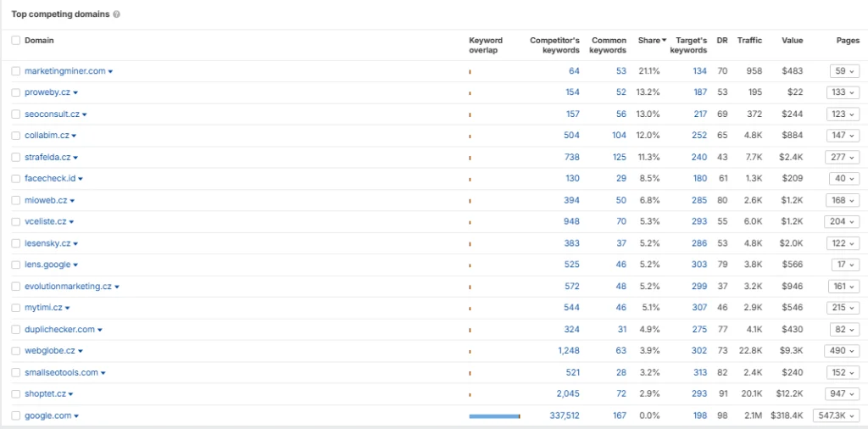This screenshot has width=868, height=429.
Task: Sort by Target's keywords column header
Action: [688, 46]
